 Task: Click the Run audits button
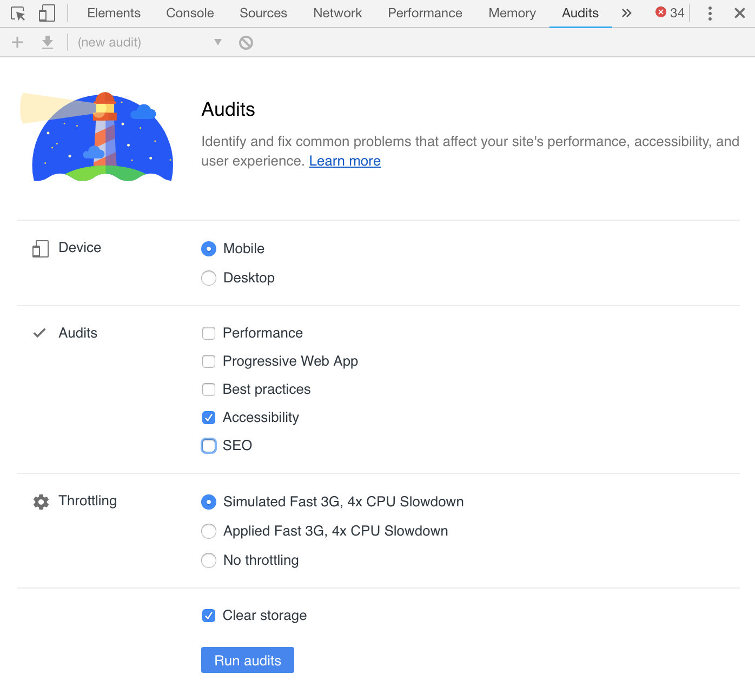pyautogui.click(x=248, y=660)
